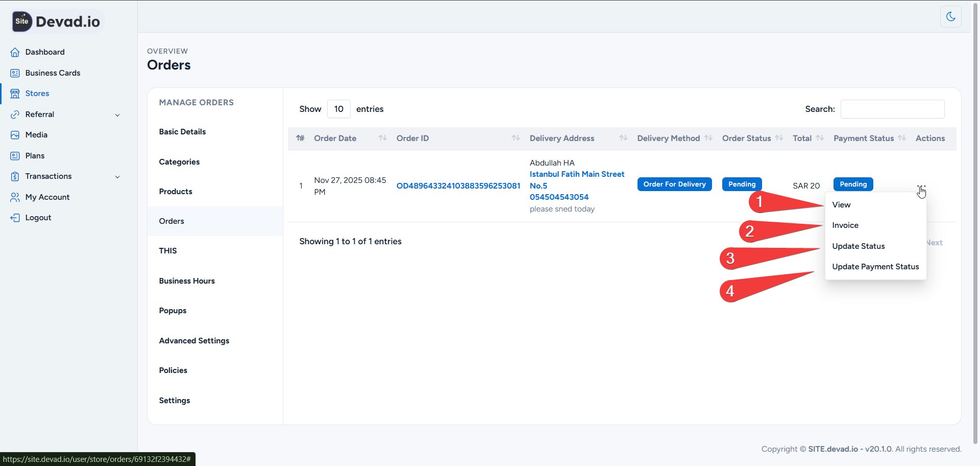The width and height of the screenshot is (980, 466).
Task: Open the three-dot Actions menu for the order
Action: click(x=921, y=185)
